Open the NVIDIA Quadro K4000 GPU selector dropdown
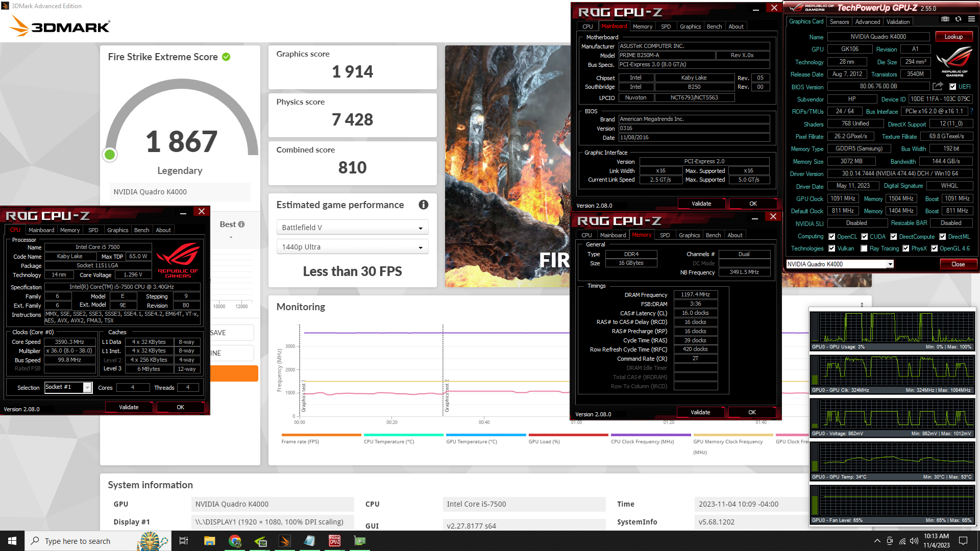The height and width of the screenshot is (551, 980). tap(840, 264)
